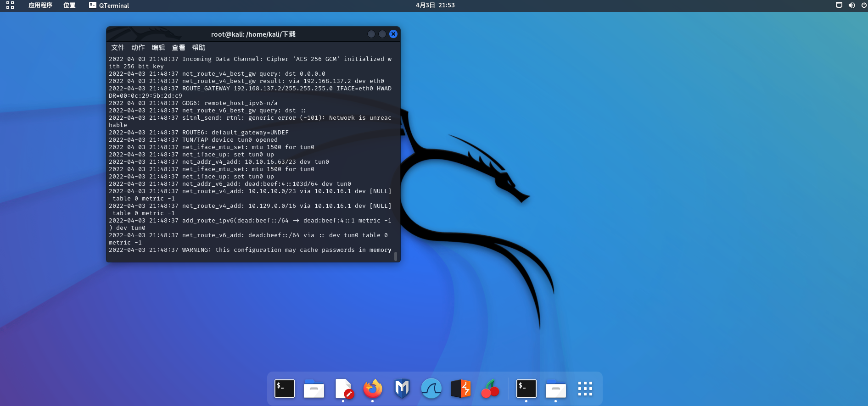Click the 'ROUTE6: default_gateway=UNDEF' line
The height and width of the screenshot is (406, 868).
click(x=199, y=133)
